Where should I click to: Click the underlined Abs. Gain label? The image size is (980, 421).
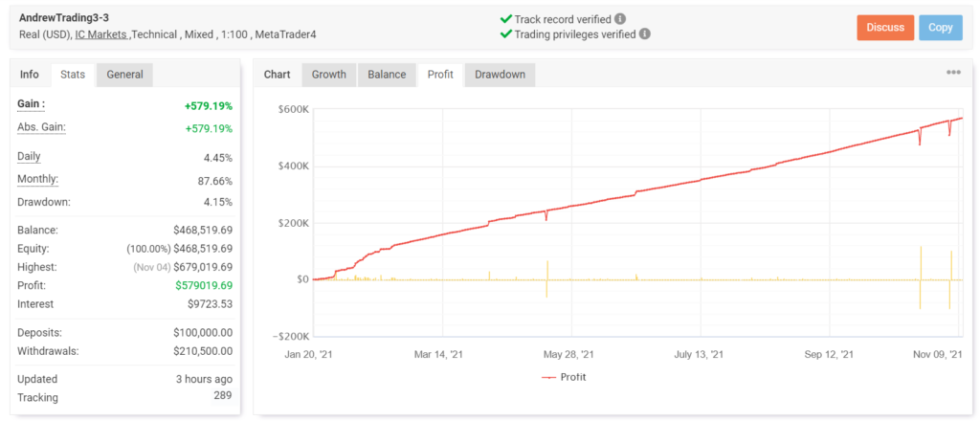tap(41, 127)
